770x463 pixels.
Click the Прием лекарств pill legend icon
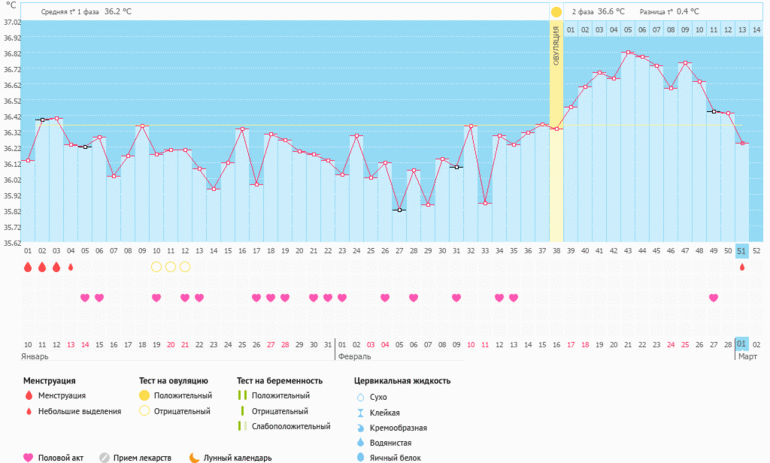click(x=104, y=457)
